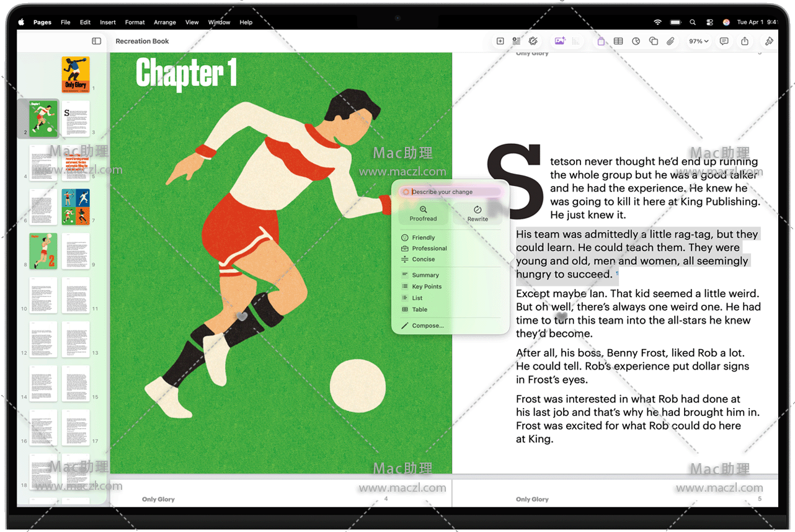Insert a table from the toolbar
The height and width of the screenshot is (532, 795).
[x=618, y=41]
